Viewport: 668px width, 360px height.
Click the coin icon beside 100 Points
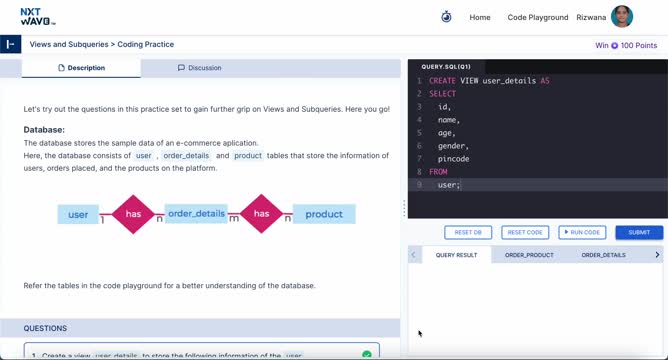[x=614, y=46]
